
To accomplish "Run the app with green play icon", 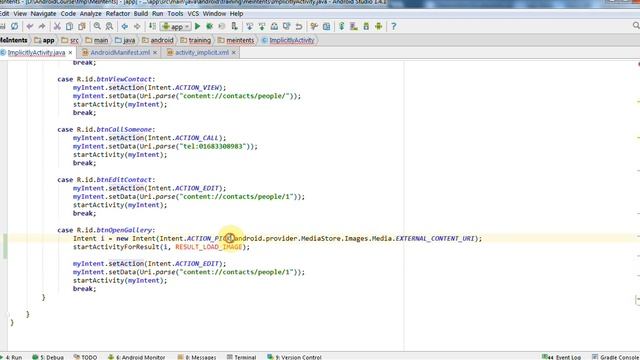I will 198,27.
